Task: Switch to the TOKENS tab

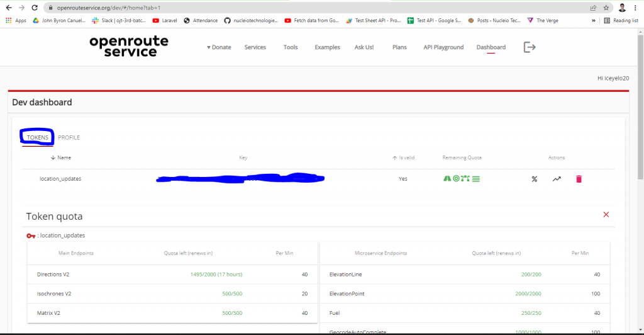Action: click(37, 137)
